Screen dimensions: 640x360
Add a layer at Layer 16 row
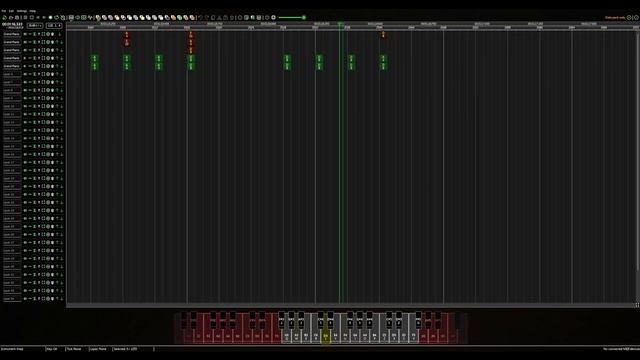coord(48,154)
